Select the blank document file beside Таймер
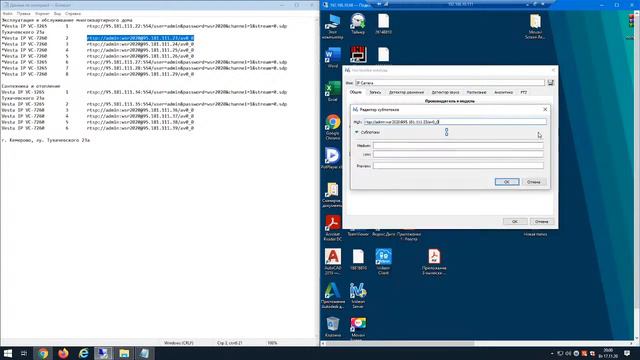The width and height of the screenshot is (640, 360). [x=383, y=24]
